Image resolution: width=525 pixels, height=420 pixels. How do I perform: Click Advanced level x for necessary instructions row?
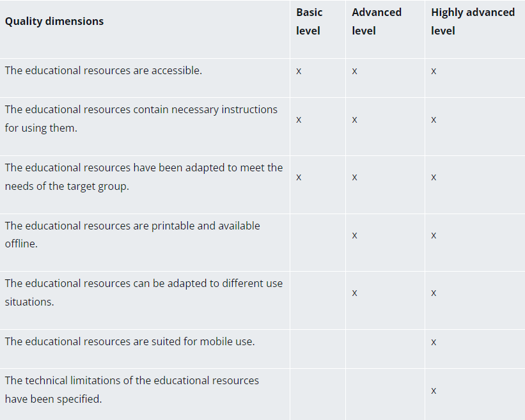[354, 120]
